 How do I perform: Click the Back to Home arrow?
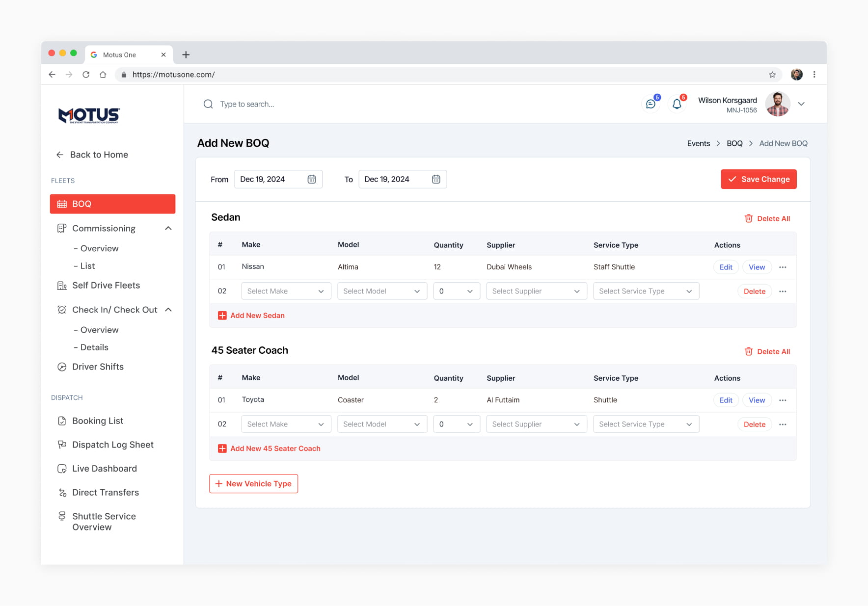click(x=60, y=155)
